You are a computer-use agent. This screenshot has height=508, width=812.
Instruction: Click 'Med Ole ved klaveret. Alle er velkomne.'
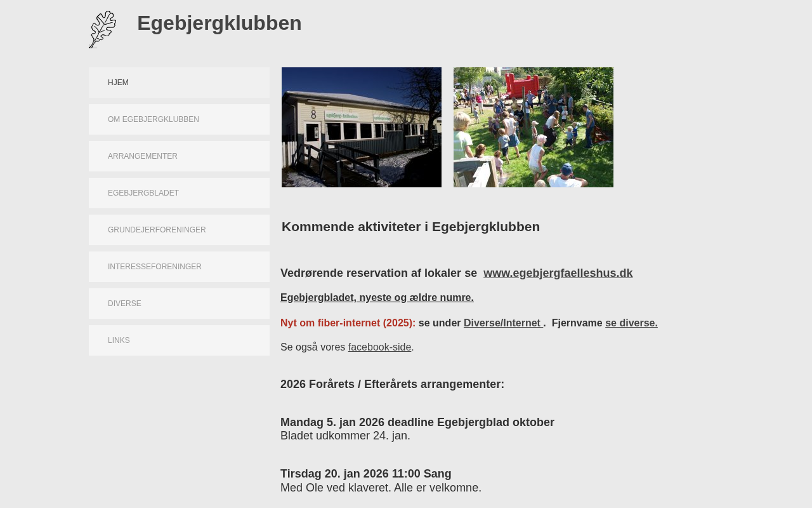coord(381,488)
